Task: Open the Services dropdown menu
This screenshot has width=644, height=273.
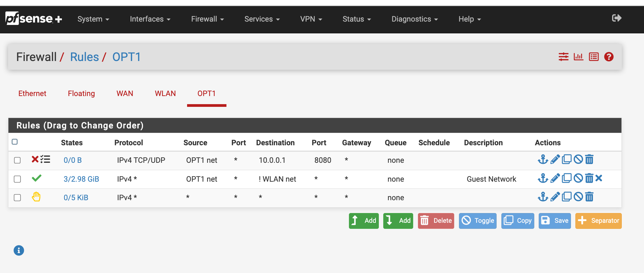Action: [x=262, y=19]
